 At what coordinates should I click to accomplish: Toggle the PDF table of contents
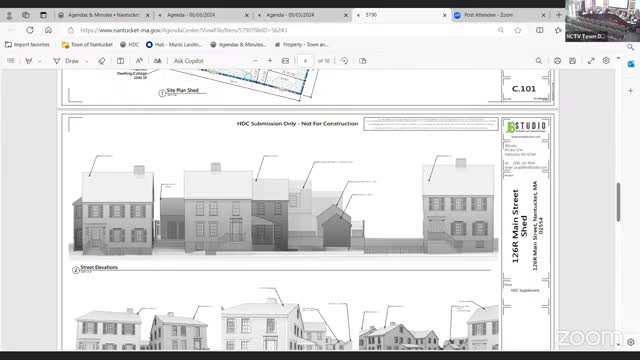pos(11,61)
